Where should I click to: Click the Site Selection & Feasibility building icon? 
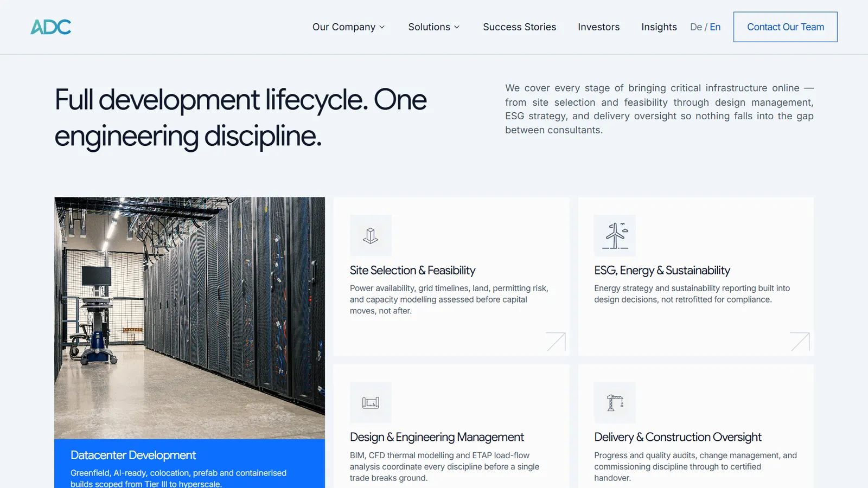[371, 235]
